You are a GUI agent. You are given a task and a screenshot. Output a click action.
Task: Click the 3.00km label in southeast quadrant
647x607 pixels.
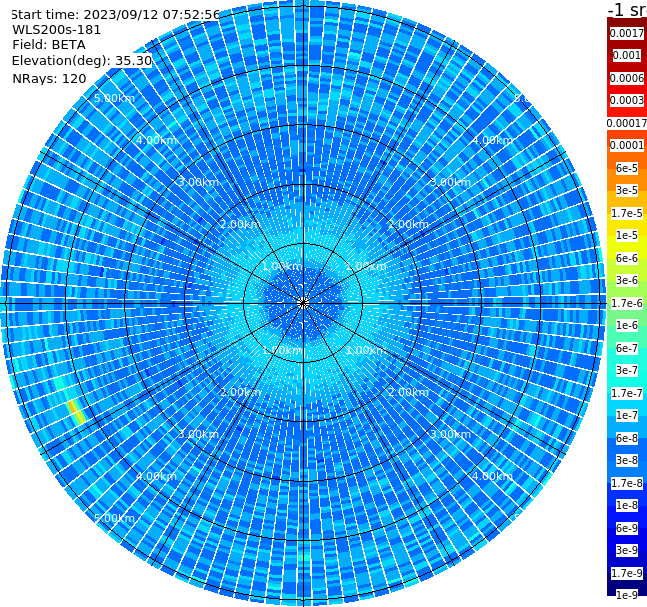point(451,434)
